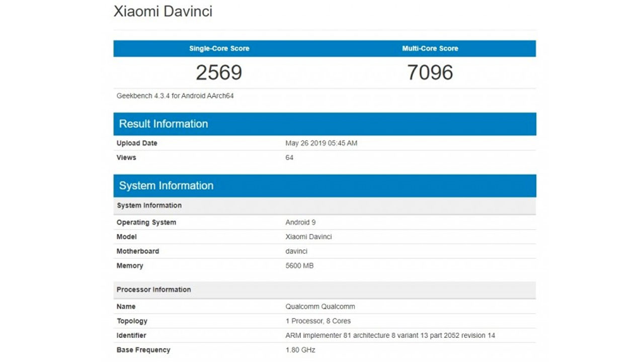Select the ARM implementer 81 identifier value
This screenshot has width=644, height=362.
[390, 335]
